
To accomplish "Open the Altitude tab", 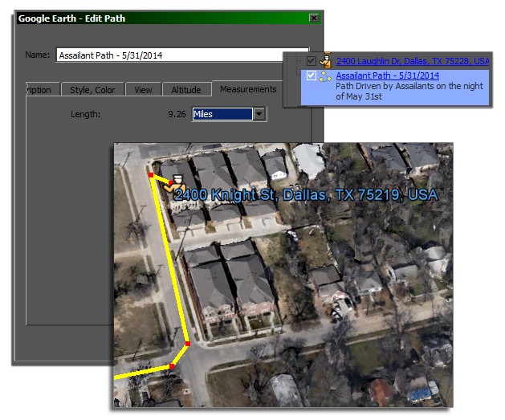I will click(x=186, y=90).
